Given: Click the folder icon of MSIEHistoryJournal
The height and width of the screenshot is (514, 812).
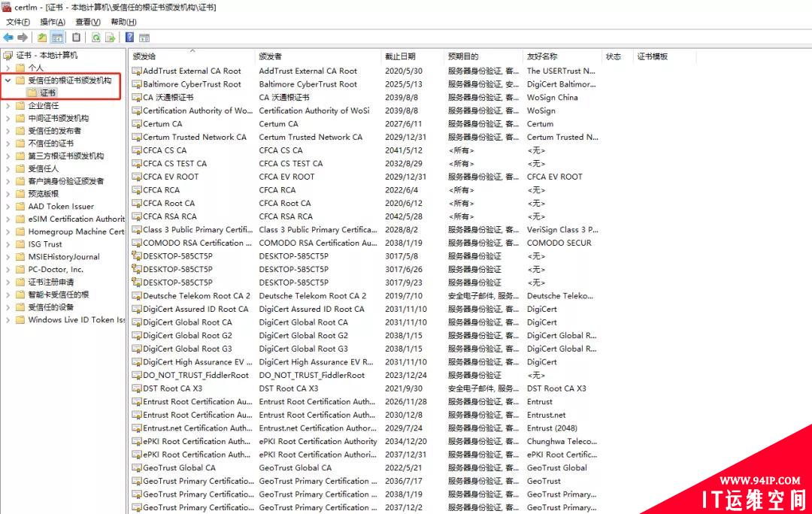Looking at the screenshot, I should click(x=20, y=256).
